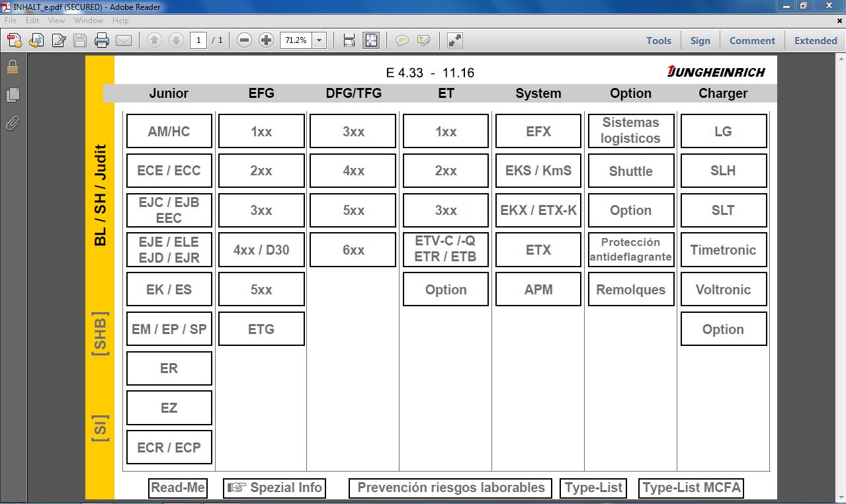Open the Shuttle link
The height and width of the screenshot is (504, 846).
coord(631,171)
